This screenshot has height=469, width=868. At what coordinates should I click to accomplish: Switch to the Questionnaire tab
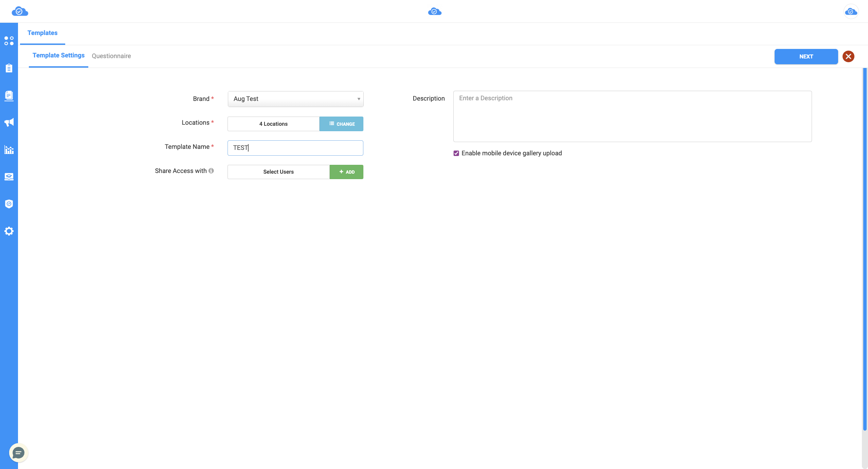(x=111, y=56)
